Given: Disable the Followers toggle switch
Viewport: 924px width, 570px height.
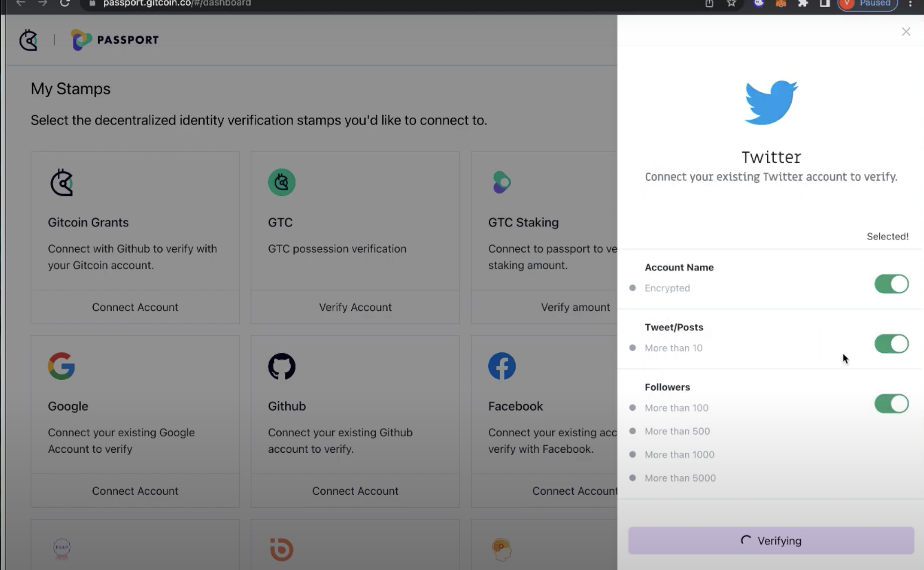Looking at the screenshot, I should tap(891, 404).
